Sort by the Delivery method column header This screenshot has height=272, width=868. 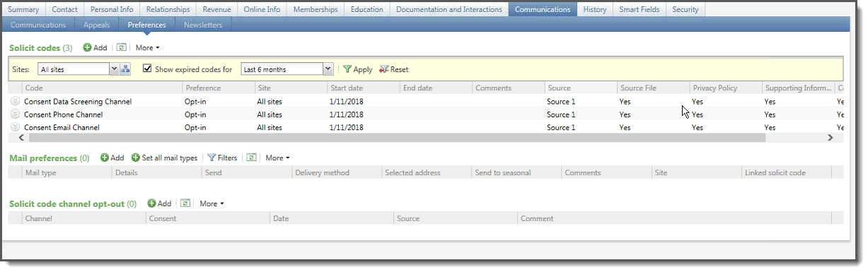click(336, 172)
